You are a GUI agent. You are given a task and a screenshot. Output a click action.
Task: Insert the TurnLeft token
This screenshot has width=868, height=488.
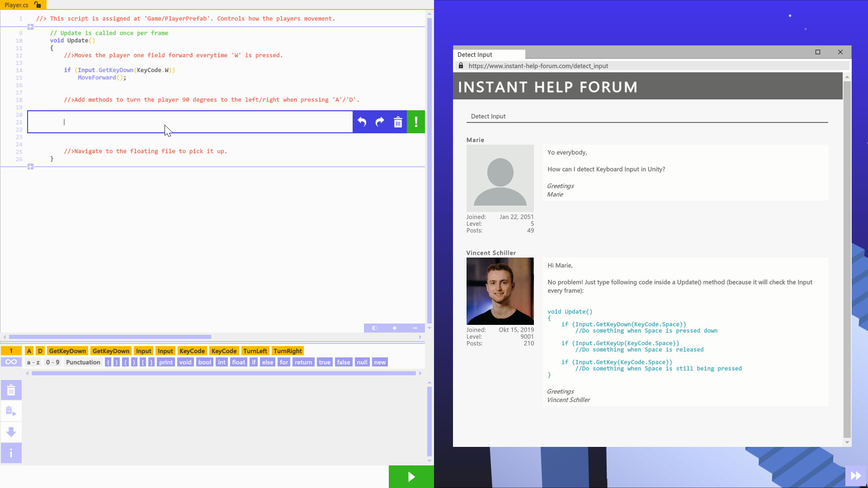coord(255,351)
